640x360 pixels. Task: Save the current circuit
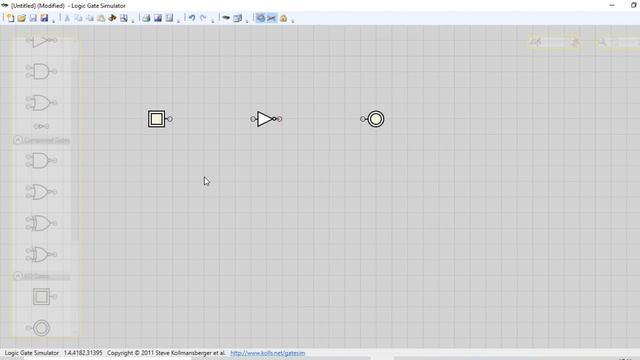coord(33,18)
